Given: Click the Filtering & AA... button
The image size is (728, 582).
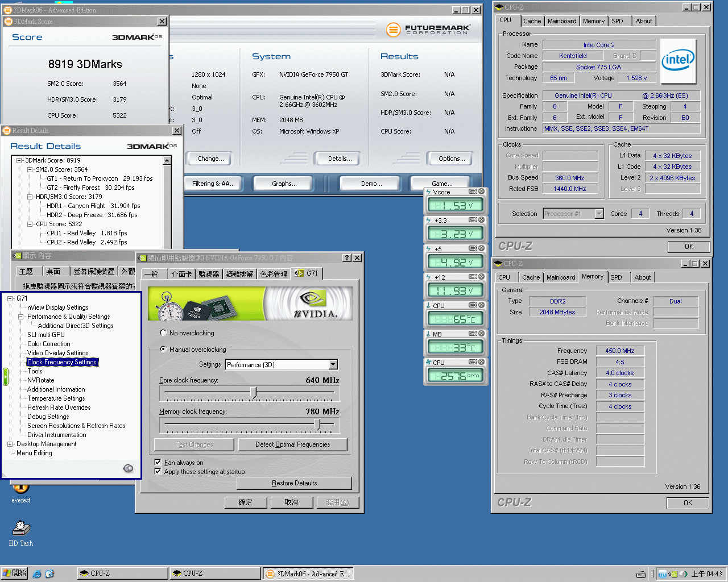Looking at the screenshot, I should (x=213, y=184).
